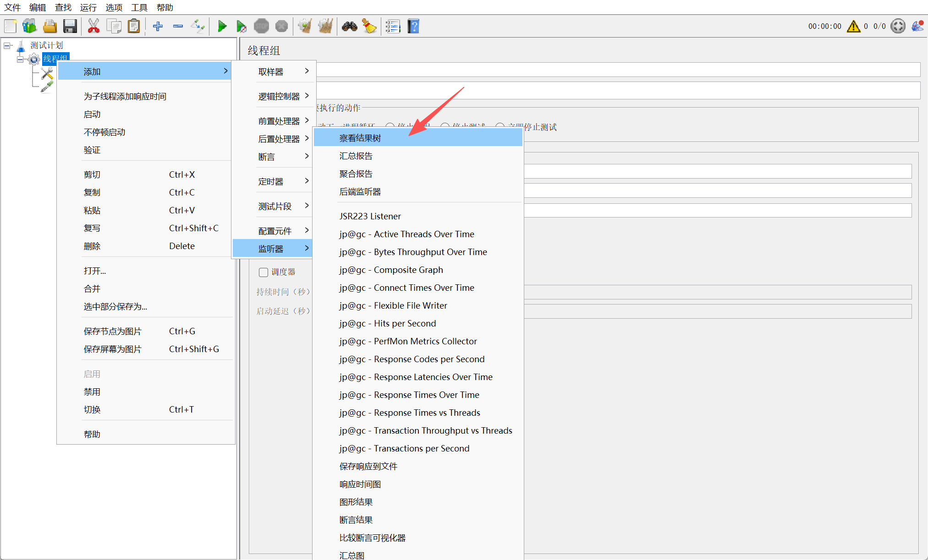Open the 运行 menu in menu bar
The image size is (928, 560).
(88, 7)
